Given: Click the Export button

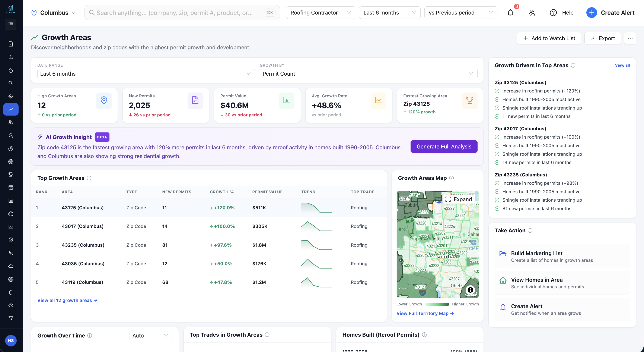Looking at the screenshot, I should (x=603, y=38).
